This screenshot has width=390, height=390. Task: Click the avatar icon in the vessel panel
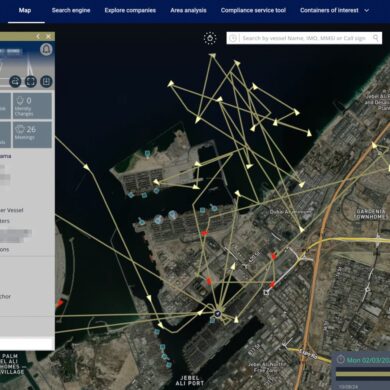point(46,49)
